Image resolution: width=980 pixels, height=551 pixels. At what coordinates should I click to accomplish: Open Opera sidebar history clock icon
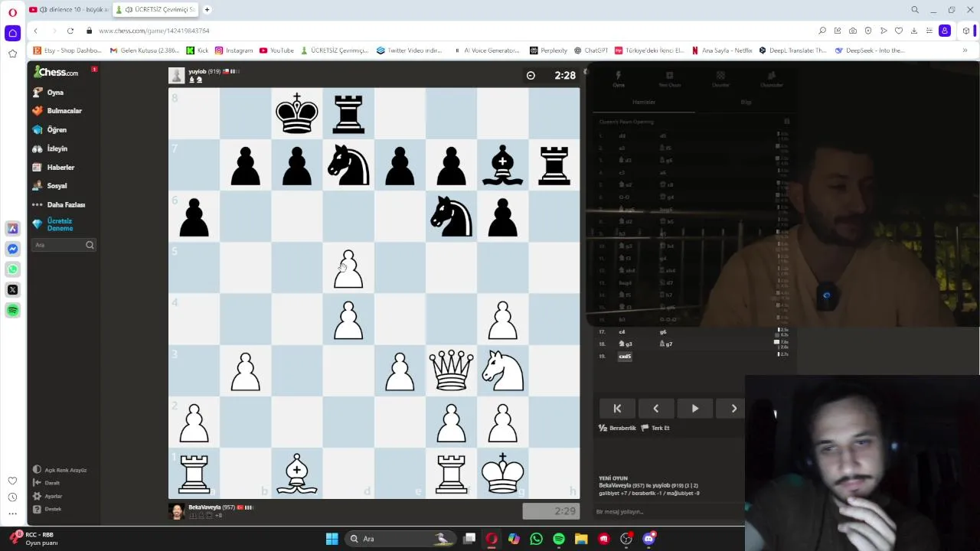click(12, 497)
